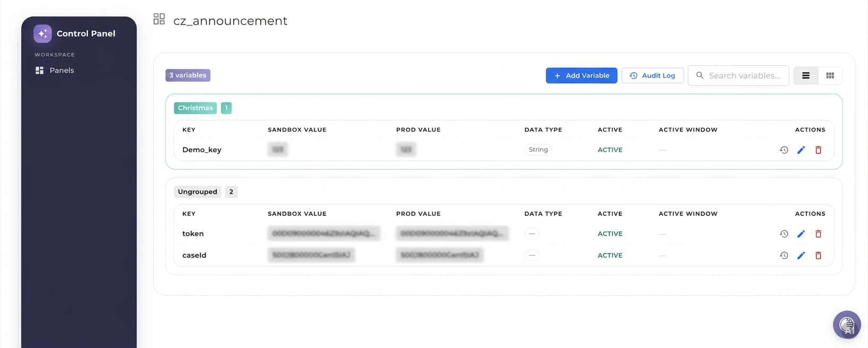Click the data type dash for caseId
The height and width of the screenshot is (348, 868).
pyautogui.click(x=532, y=256)
